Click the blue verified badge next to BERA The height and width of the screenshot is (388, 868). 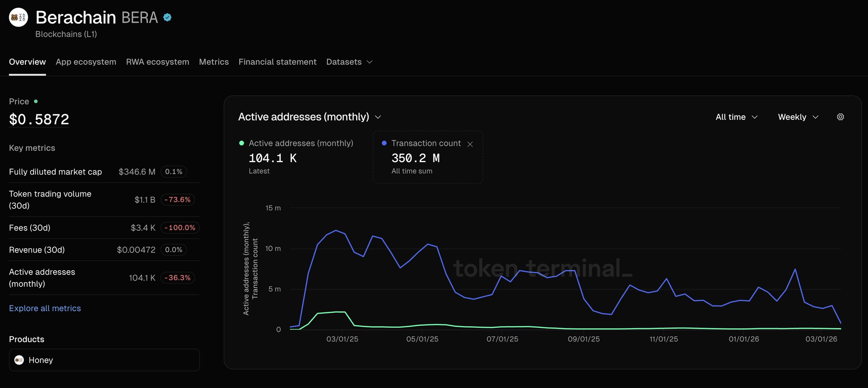pos(167,17)
